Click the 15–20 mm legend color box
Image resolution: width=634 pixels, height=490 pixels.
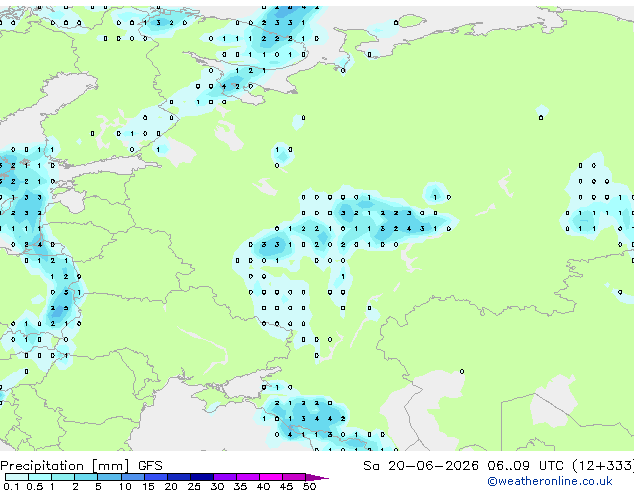[156, 477]
